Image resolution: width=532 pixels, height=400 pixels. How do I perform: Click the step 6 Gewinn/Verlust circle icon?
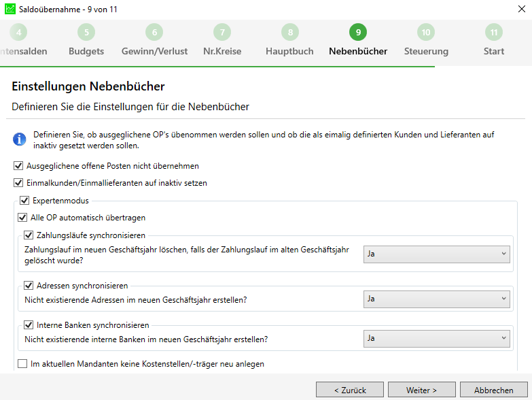click(x=154, y=32)
